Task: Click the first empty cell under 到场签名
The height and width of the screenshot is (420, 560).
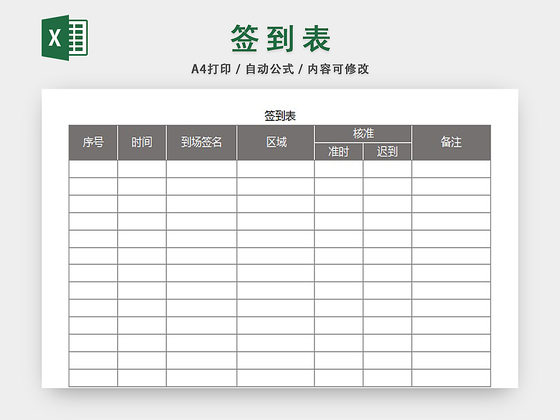Action: (201, 169)
